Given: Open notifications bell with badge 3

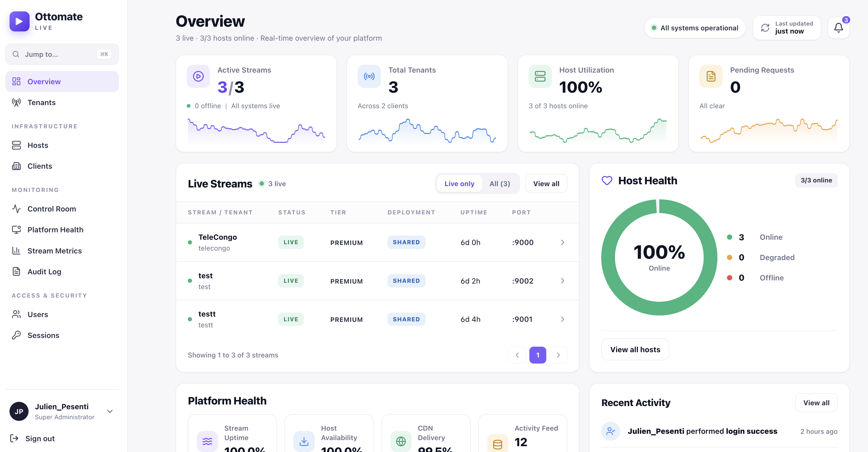Looking at the screenshot, I should click(839, 28).
